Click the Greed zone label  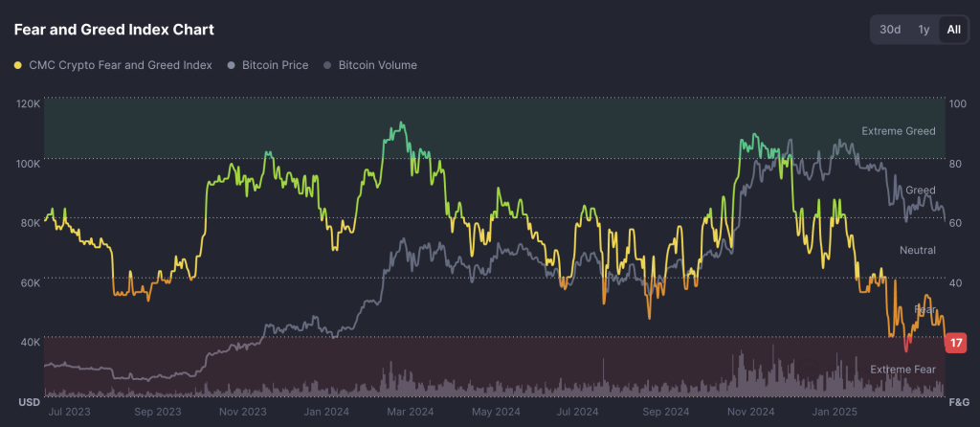pos(920,191)
